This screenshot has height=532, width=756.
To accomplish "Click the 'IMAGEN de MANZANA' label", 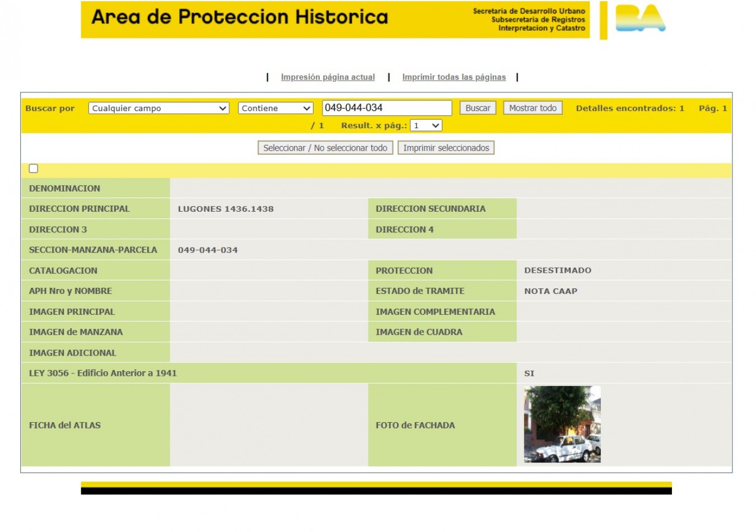I will 76,332.
